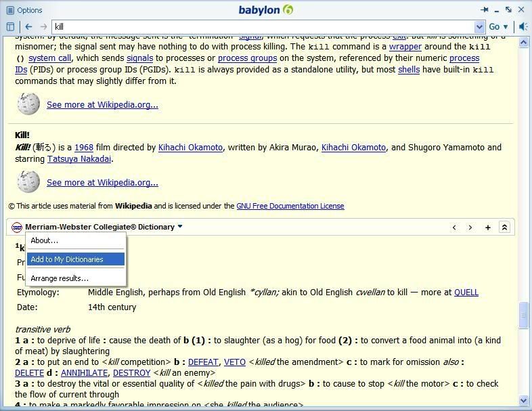Restore the Babylon window size
The image size is (532, 411).
pyautogui.click(x=508, y=9)
